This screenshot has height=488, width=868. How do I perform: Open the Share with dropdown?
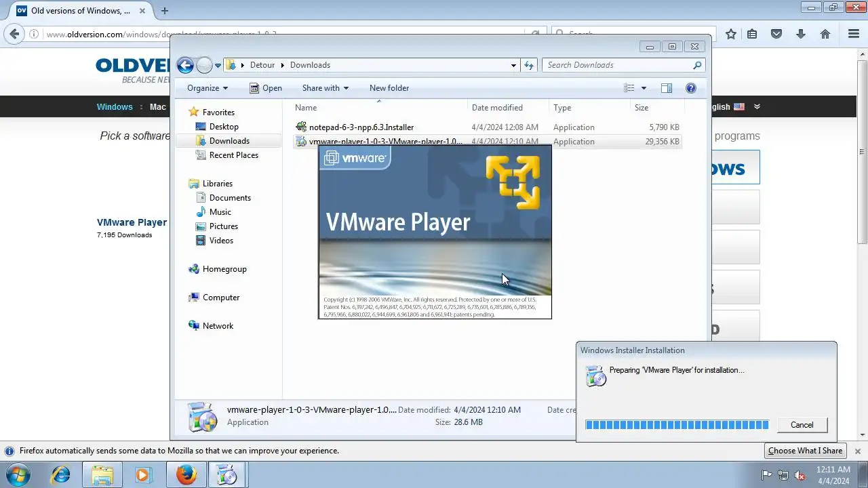325,88
